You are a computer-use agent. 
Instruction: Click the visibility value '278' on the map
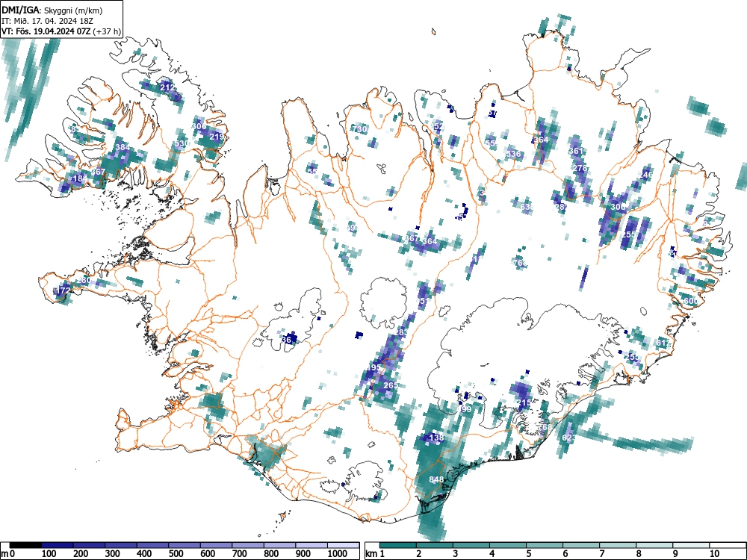[x=580, y=168]
